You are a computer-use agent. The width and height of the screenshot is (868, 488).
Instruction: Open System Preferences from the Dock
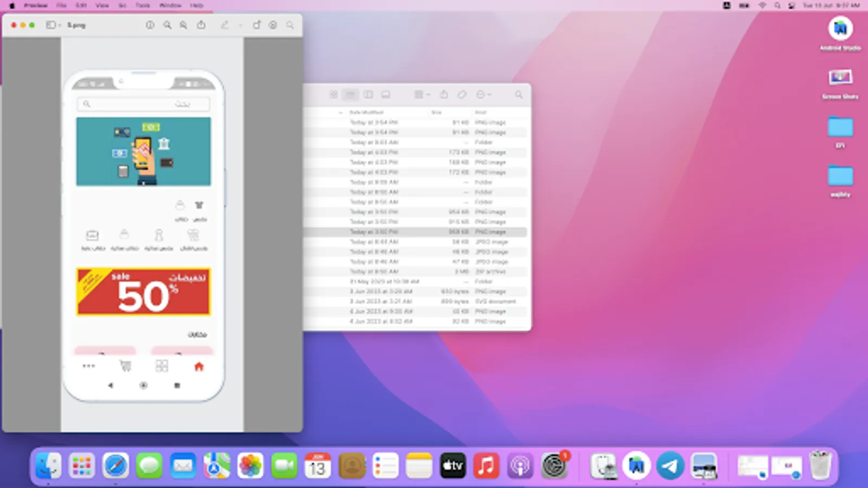pos(553,466)
